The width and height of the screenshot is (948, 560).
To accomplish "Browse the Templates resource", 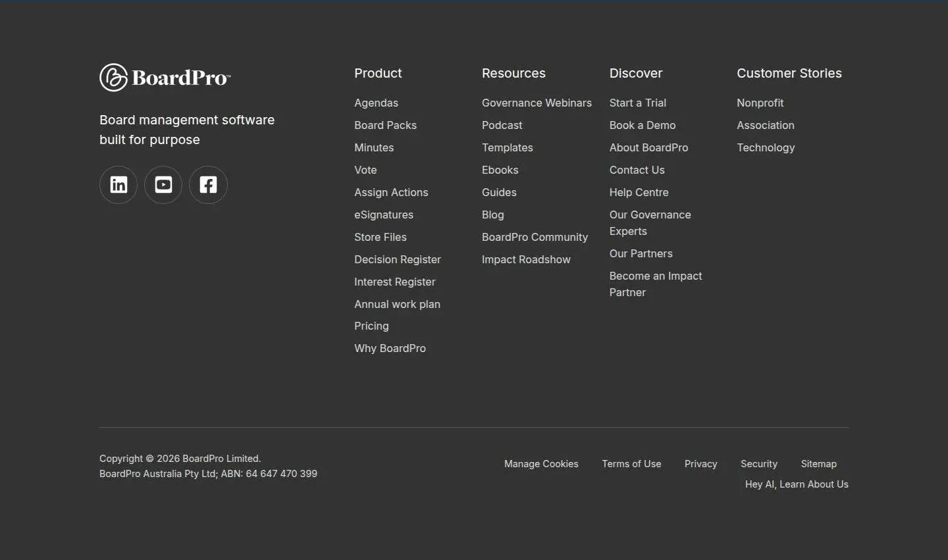I will tap(508, 147).
